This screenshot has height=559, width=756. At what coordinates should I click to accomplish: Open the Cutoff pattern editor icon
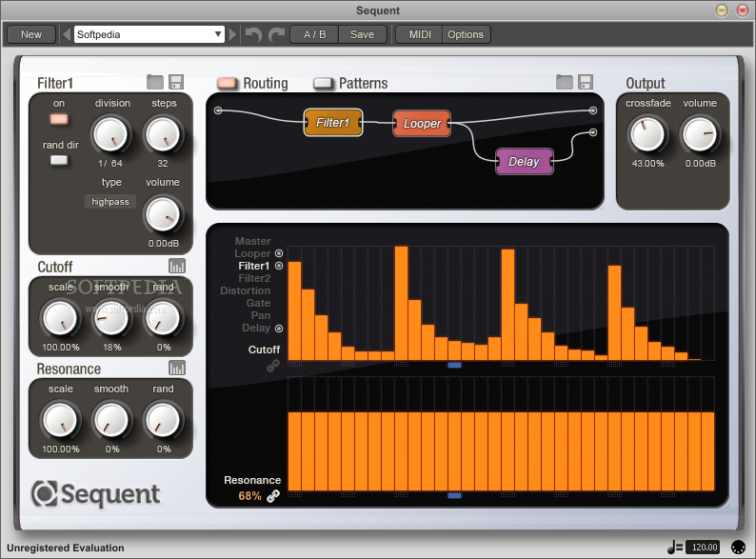[x=177, y=267]
